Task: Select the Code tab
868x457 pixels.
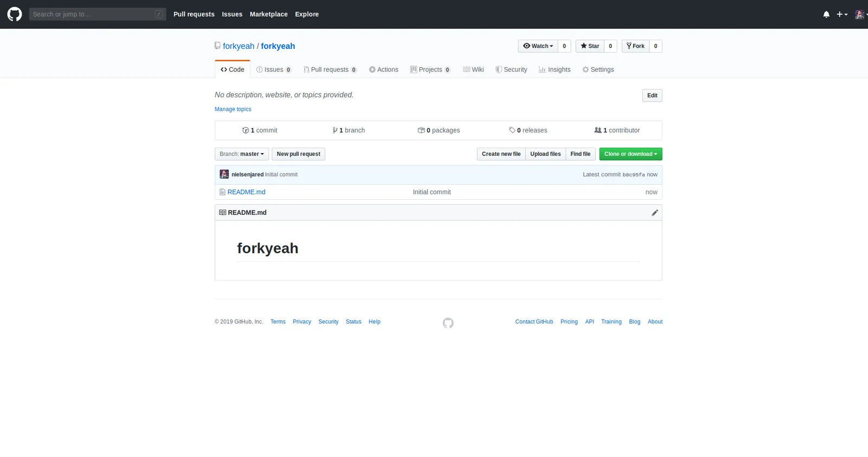Action: pos(232,69)
